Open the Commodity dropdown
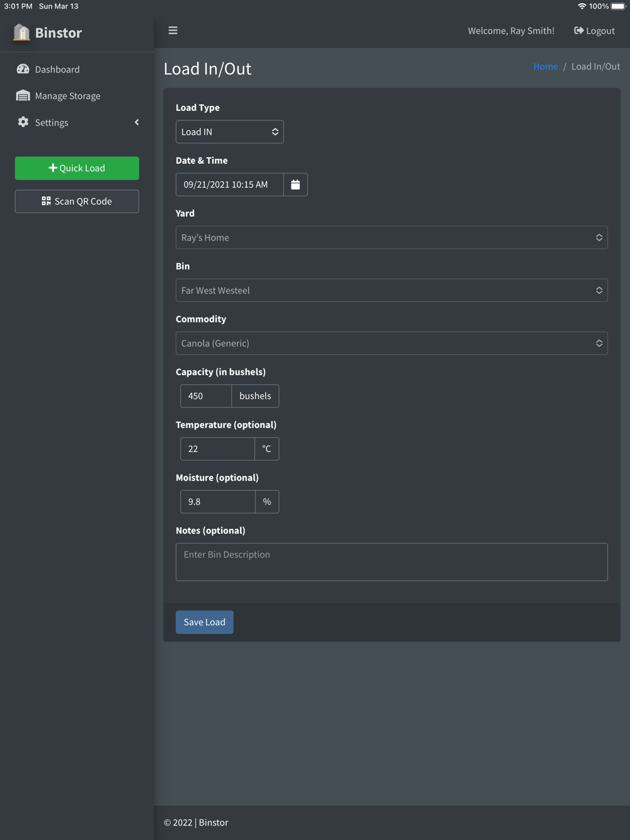This screenshot has width=630, height=840. 391,343
